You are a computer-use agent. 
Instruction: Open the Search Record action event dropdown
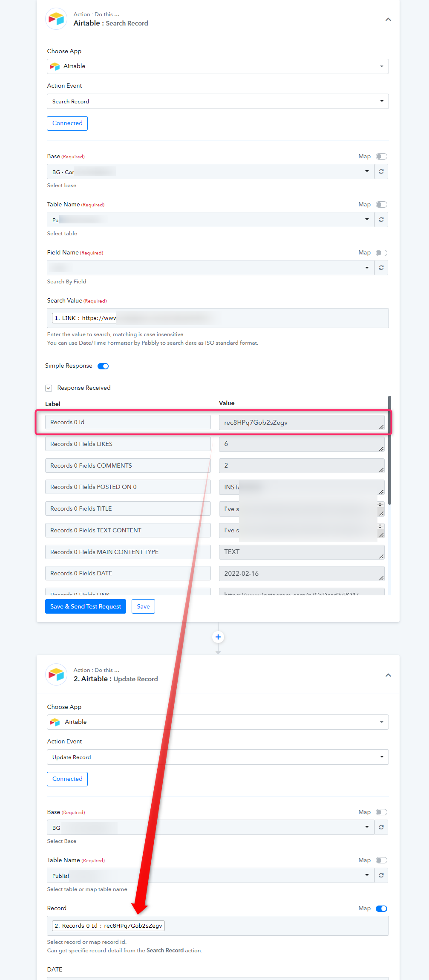tap(218, 101)
